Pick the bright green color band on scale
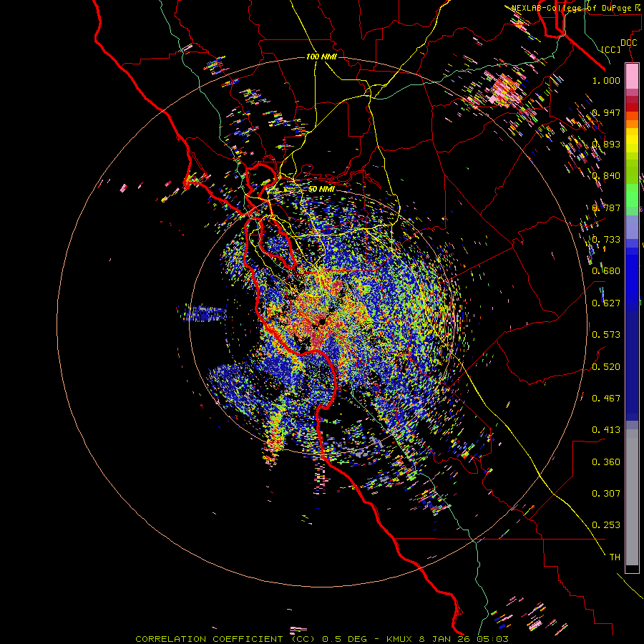The height and width of the screenshot is (644, 644). click(632, 195)
